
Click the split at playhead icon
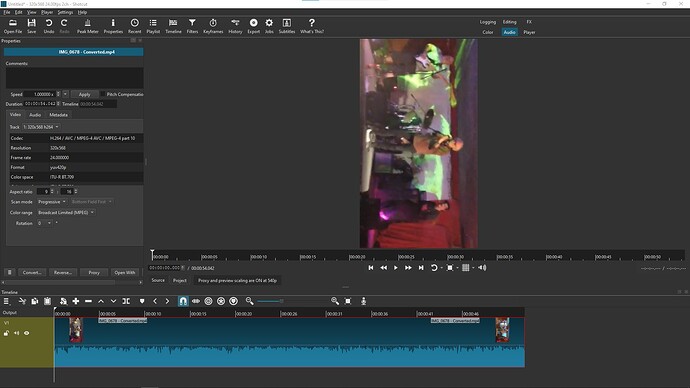[x=126, y=301]
